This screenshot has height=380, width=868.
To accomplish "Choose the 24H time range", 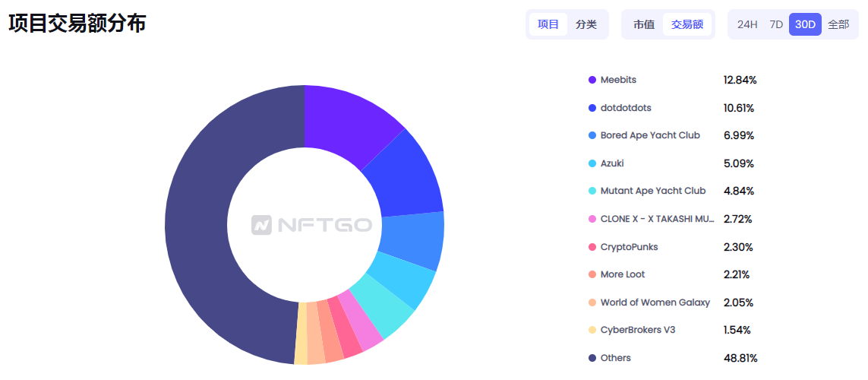I will 746,24.
